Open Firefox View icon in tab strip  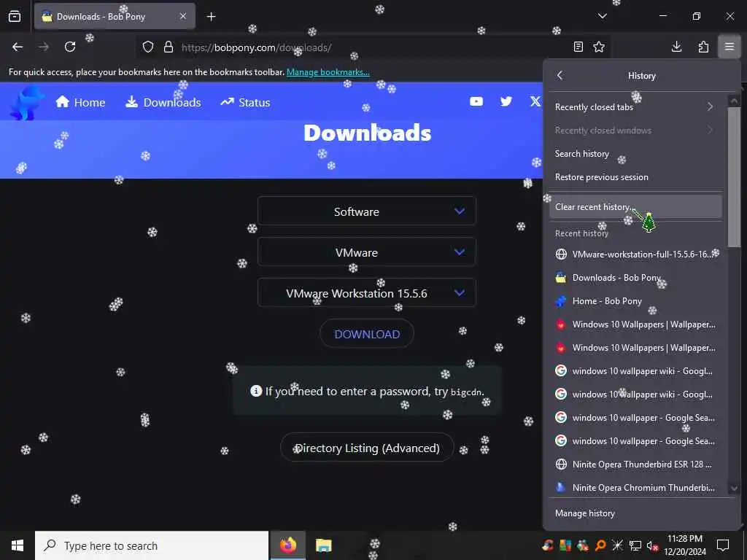pyautogui.click(x=15, y=16)
